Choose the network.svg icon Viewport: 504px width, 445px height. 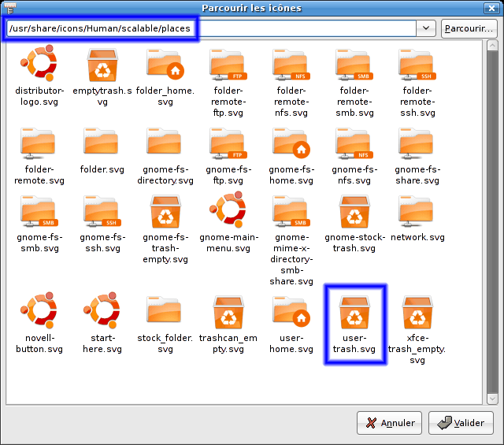tap(416, 211)
